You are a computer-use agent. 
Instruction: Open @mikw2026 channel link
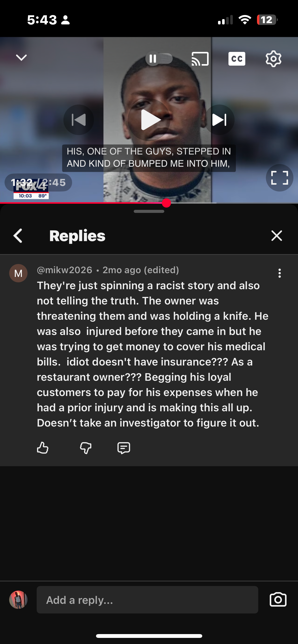click(64, 270)
